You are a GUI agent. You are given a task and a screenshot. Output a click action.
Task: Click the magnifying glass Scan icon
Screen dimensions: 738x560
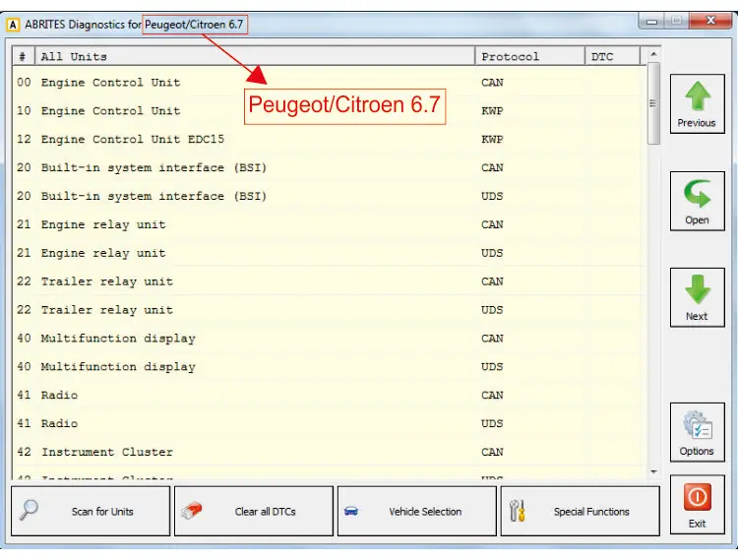click(x=29, y=510)
